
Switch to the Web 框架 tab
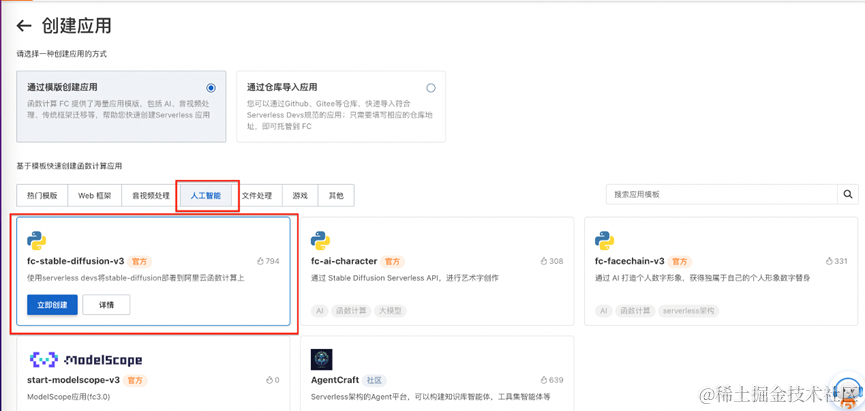pos(94,195)
